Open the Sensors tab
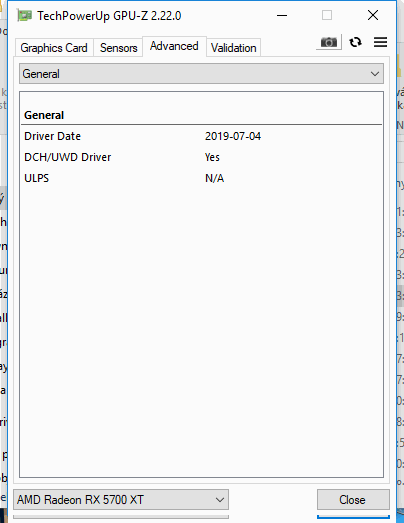 pyautogui.click(x=118, y=48)
